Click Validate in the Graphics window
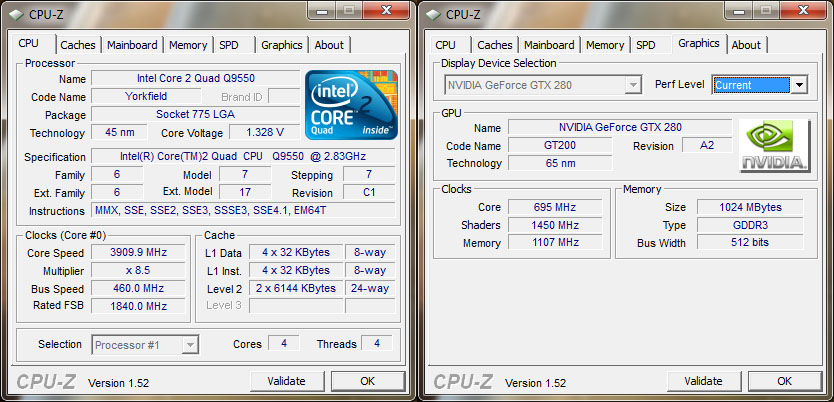 point(704,381)
